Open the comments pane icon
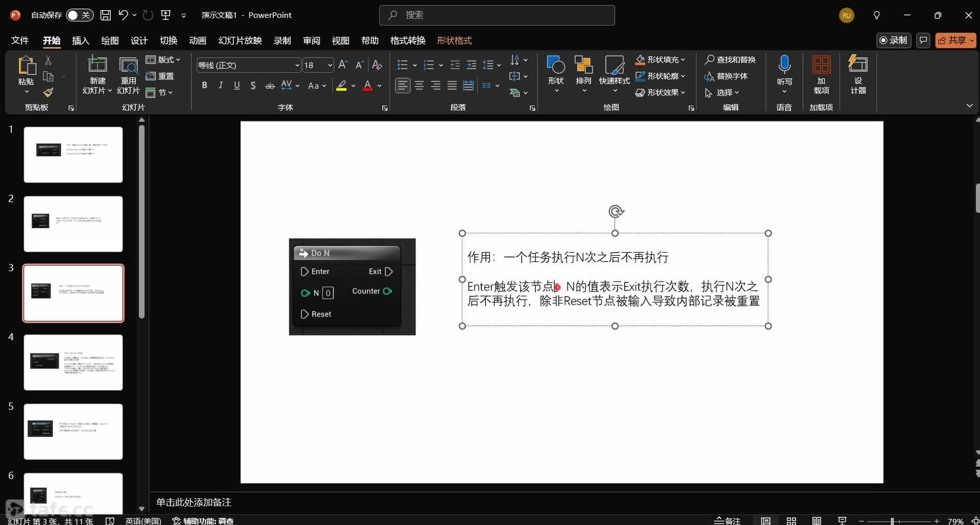This screenshot has width=980, height=525. coord(923,40)
